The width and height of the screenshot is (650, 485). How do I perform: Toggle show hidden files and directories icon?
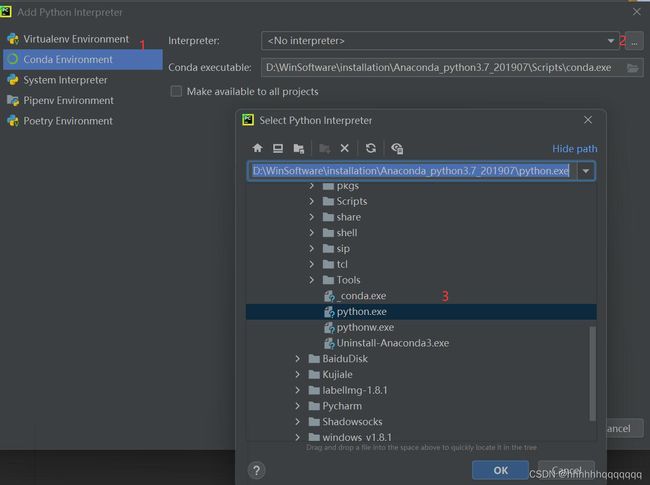tap(397, 148)
